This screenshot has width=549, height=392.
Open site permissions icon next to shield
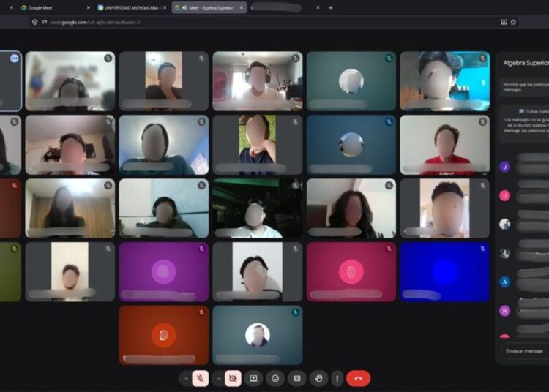pos(45,22)
